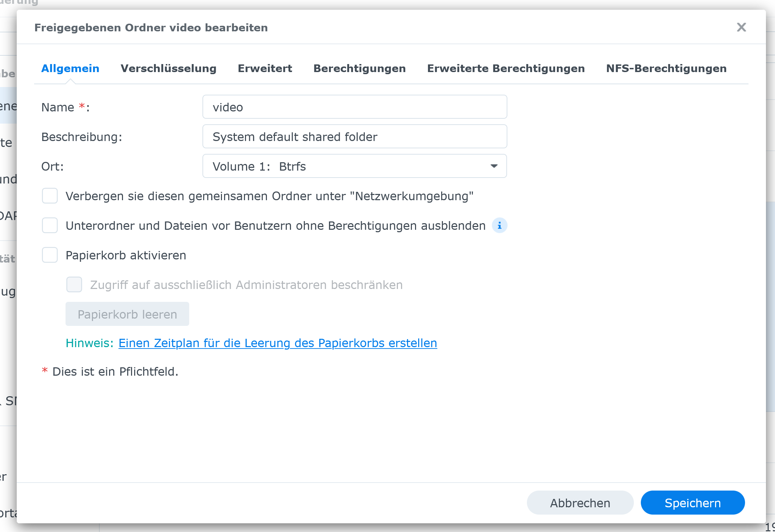Open the Papierkorb Zeitplan erstellen link
The width and height of the screenshot is (775, 532).
278,343
